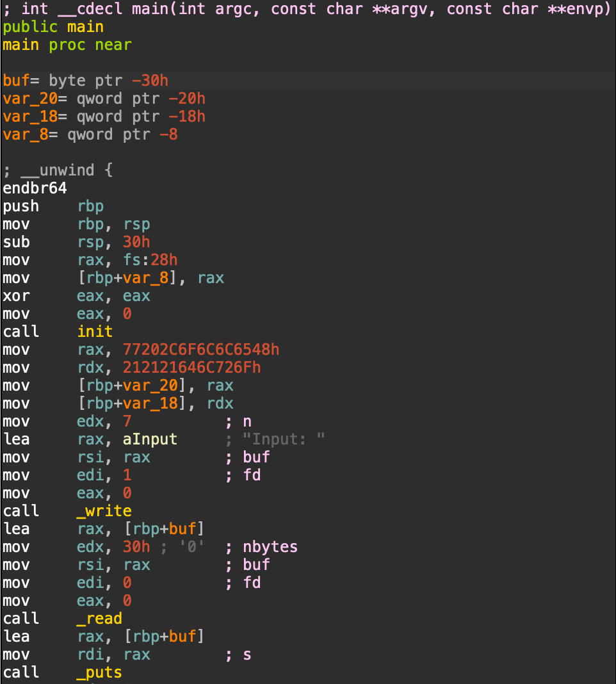Follow the _write call target
Screen dimensions: 616x684
(x=104, y=511)
